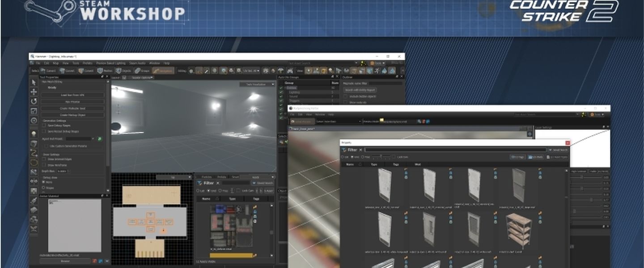Click the blue icon next to Browse in Active Material
644x268 pixels.
[x=101, y=261]
